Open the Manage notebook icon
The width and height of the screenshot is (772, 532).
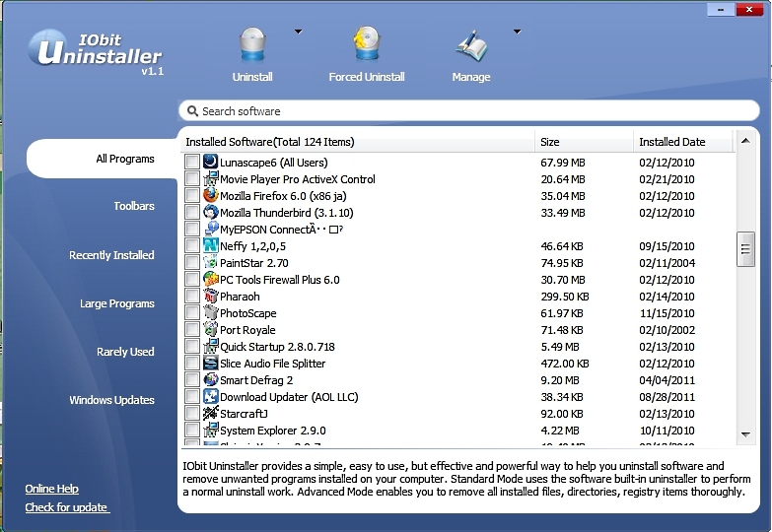[x=471, y=46]
